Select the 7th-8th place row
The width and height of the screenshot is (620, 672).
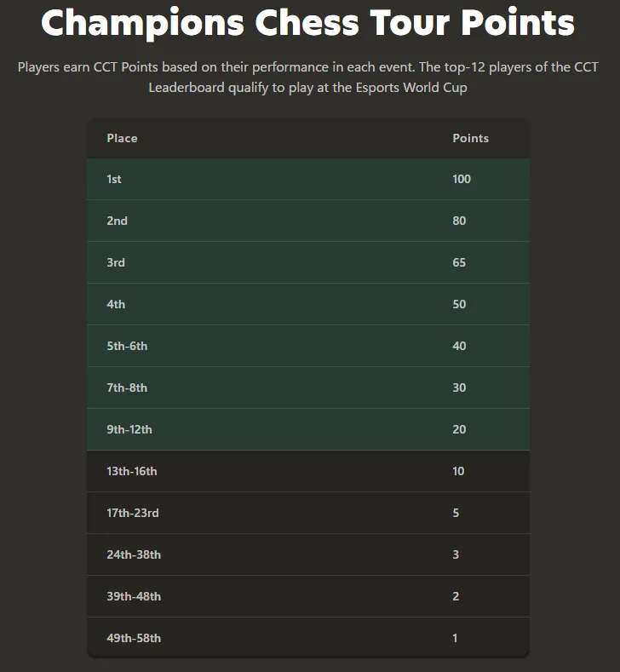pyautogui.click(x=307, y=388)
